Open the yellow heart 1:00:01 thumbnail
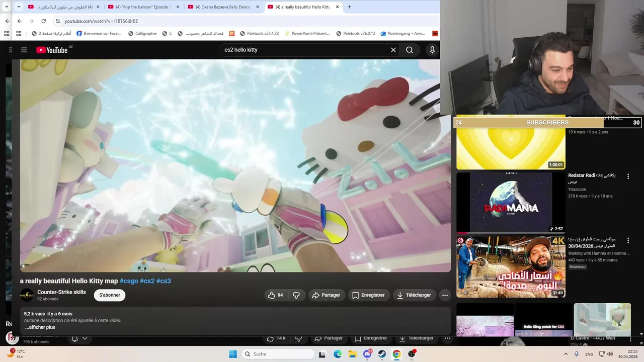Screen dimensions: 644x362 (x=511, y=149)
